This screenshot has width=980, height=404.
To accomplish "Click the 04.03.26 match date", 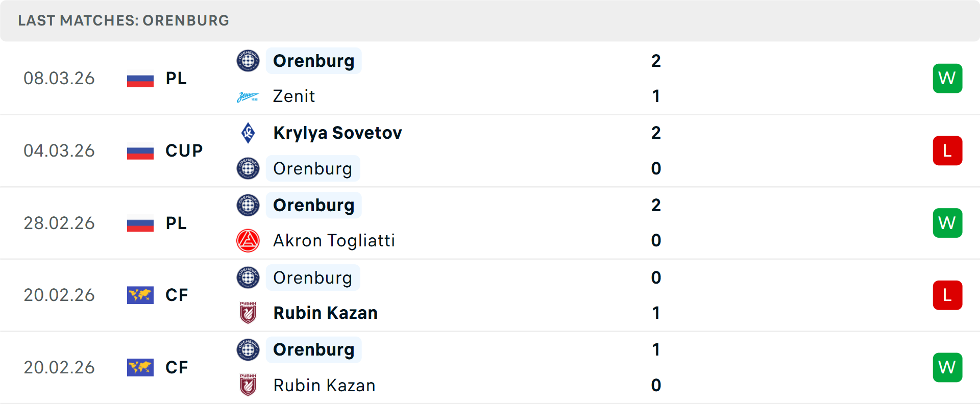I will tap(59, 151).
